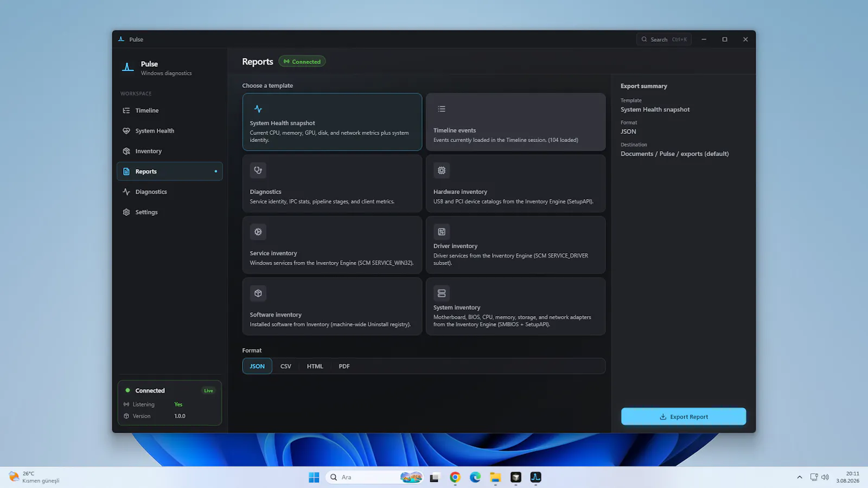Click the Diagnostics stethoscope card icon
Image resolution: width=868 pixels, height=488 pixels.
click(258, 170)
